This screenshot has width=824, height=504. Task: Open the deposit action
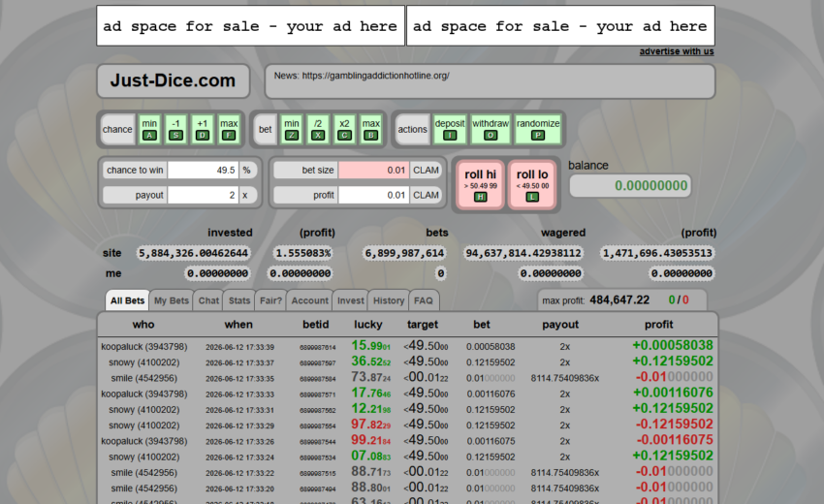coord(450,129)
